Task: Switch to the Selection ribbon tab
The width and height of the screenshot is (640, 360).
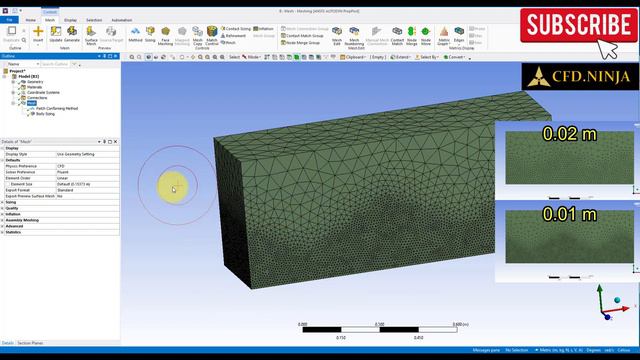Action: pos(94,20)
